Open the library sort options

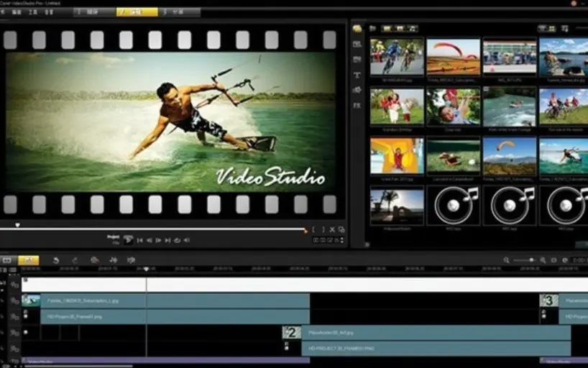pyautogui.click(x=565, y=29)
